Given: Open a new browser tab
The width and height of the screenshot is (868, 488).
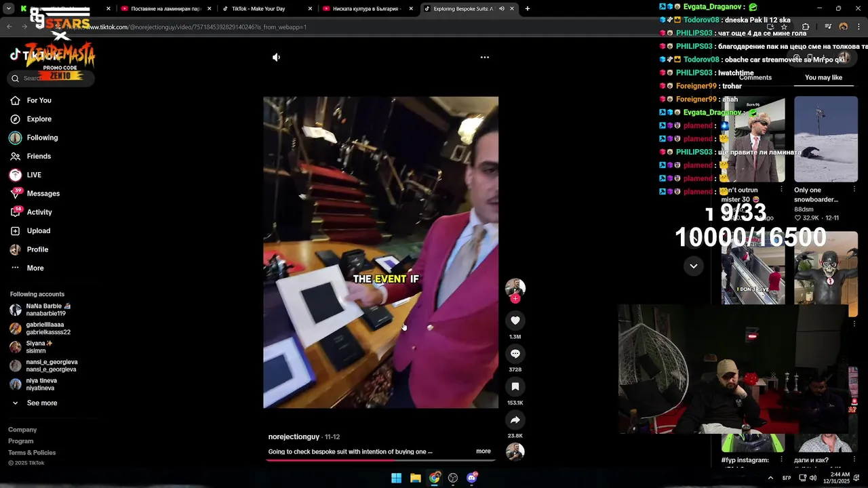Looking at the screenshot, I should click(x=528, y=9).
